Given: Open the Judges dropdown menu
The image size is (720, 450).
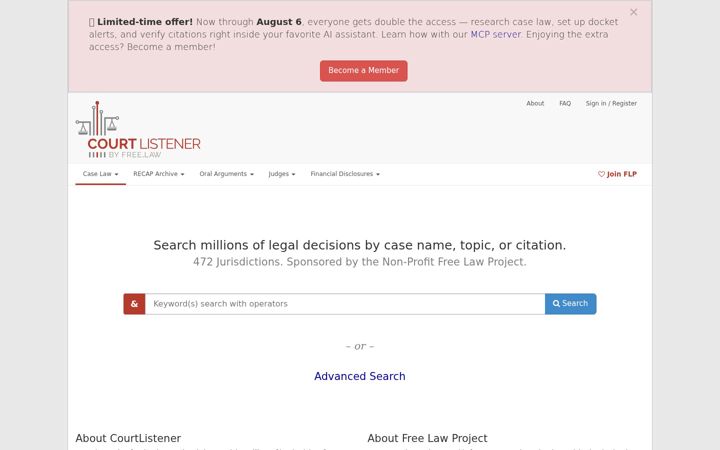Looking at the screenshot, I should [281, 174].
